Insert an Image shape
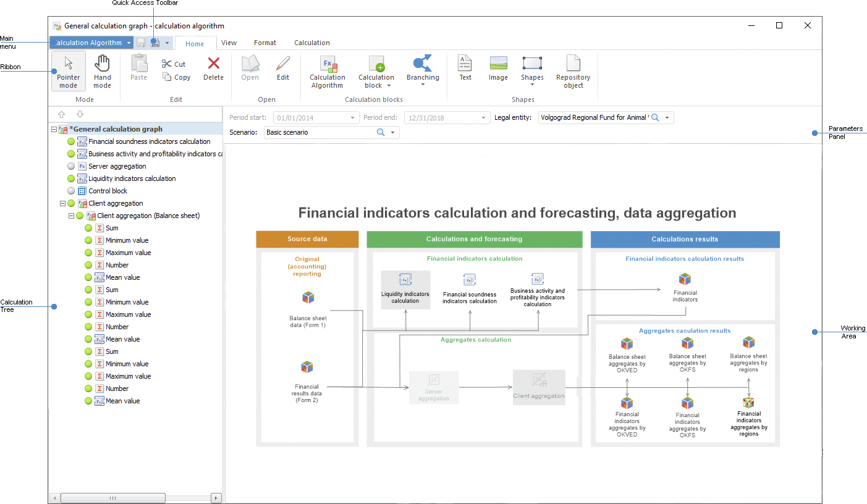 pyautogui.click(x=498, y=68)
